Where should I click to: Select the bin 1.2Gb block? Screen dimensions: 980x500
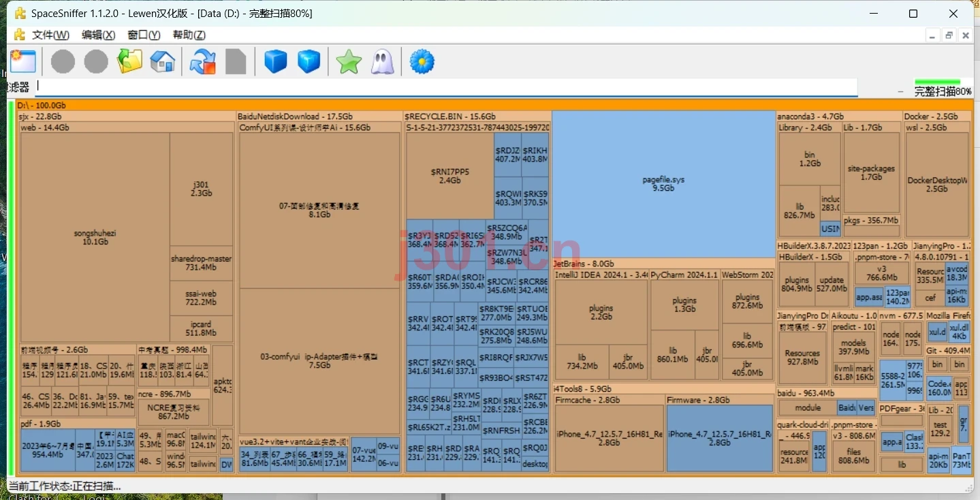click(809, 159)
